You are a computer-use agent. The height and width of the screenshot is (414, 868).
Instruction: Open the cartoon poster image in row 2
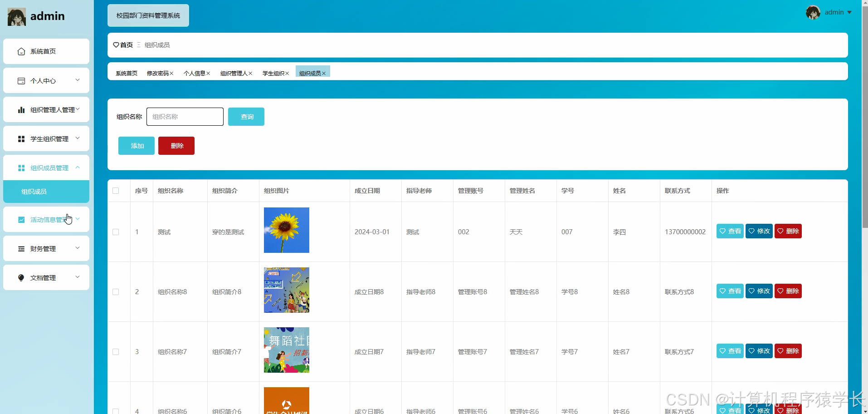click(287, 290)
